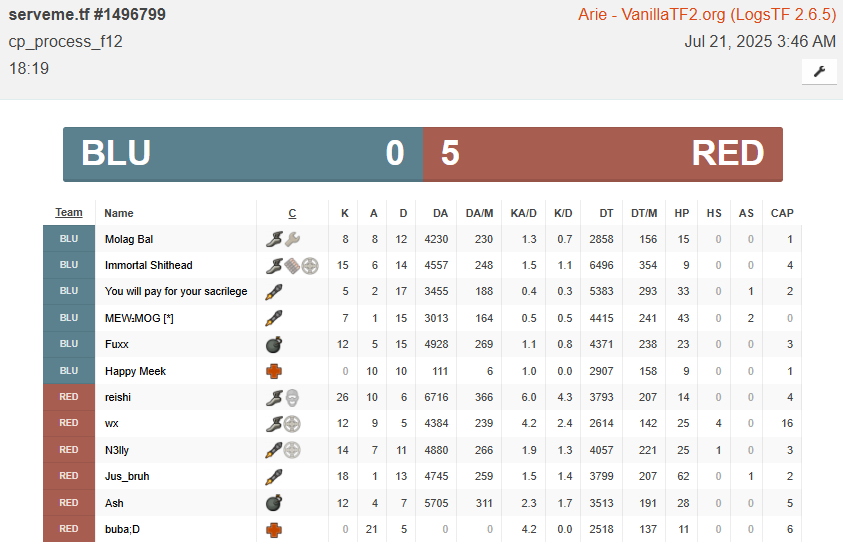Sort table by the Team column header
The height and width of the screenshot is (551, 843).
click(x=69, y=212)
